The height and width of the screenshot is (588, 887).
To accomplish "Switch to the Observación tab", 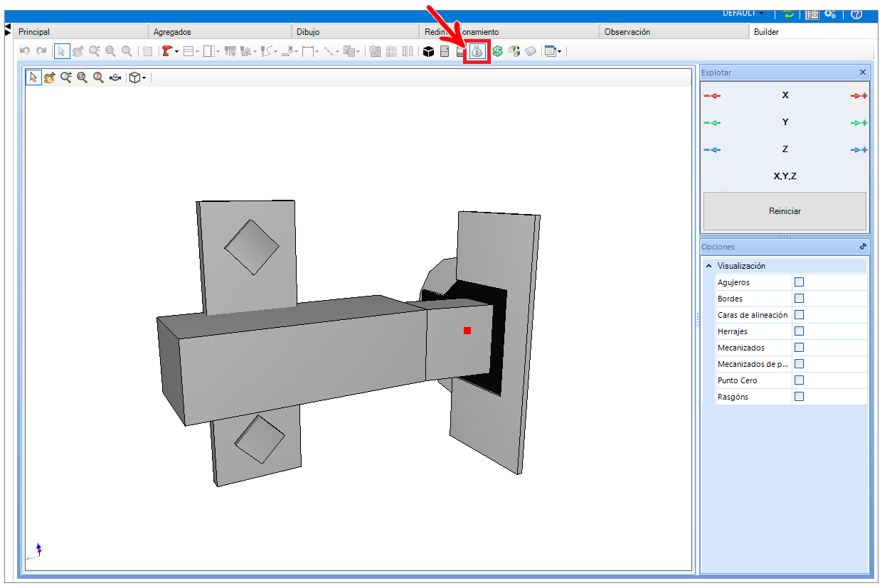I will [673, 32].
